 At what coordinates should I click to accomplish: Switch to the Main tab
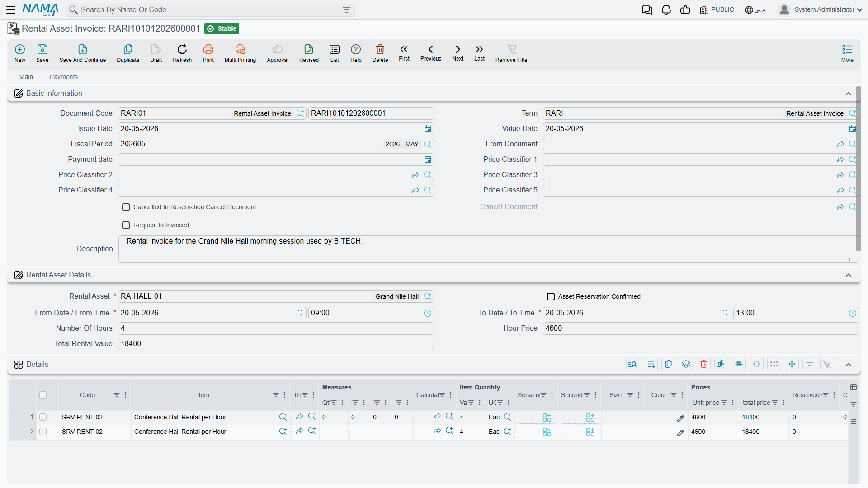click(26, 77)
